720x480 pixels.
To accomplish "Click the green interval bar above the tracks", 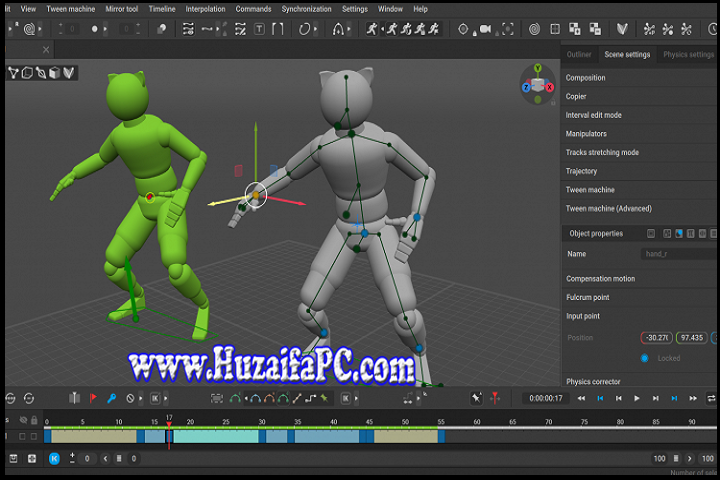I will (x=243, y=428).
